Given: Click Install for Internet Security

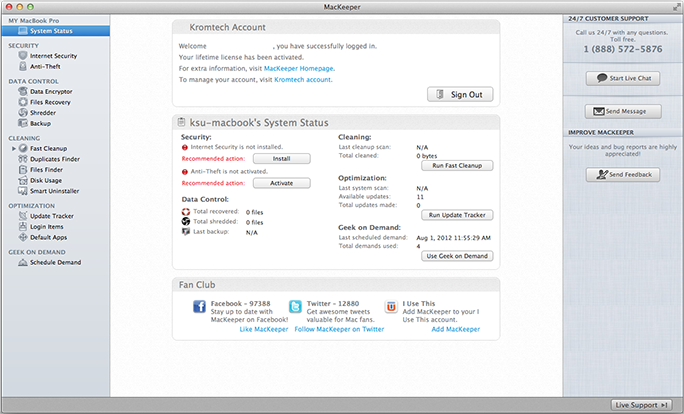Looking at the screenshot, I should coord(282,158).
